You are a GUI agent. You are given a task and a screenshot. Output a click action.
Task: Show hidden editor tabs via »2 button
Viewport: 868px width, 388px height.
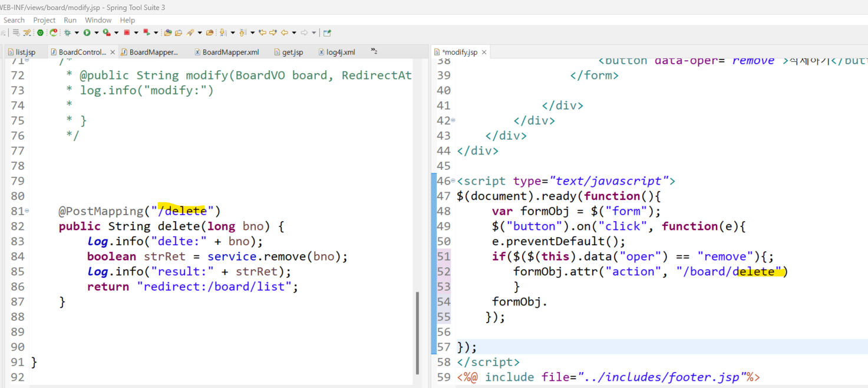coord(374,51)
